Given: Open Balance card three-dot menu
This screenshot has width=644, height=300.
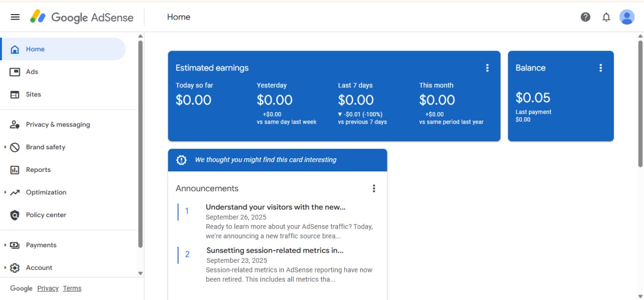Looking at the screenshot, I should pos(600,68).
